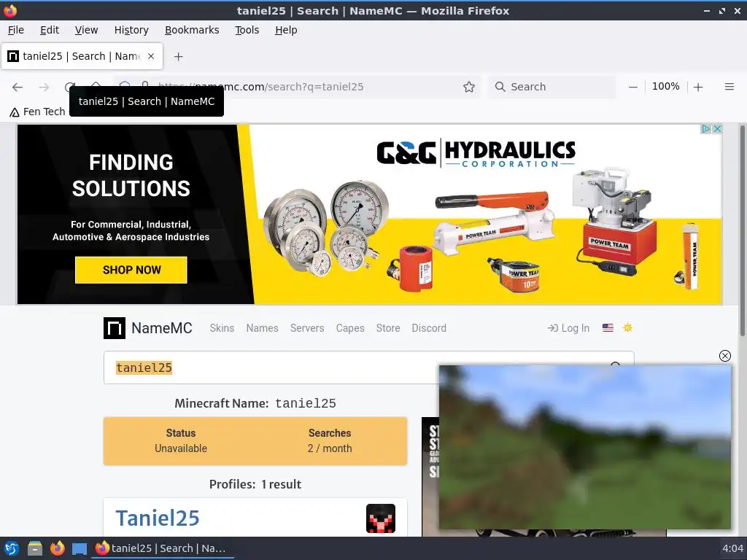This screenshot has width=747, height=560.
Task: Click the Minecraft Name: taniel25 heading
Action: (x=255, y=403)
